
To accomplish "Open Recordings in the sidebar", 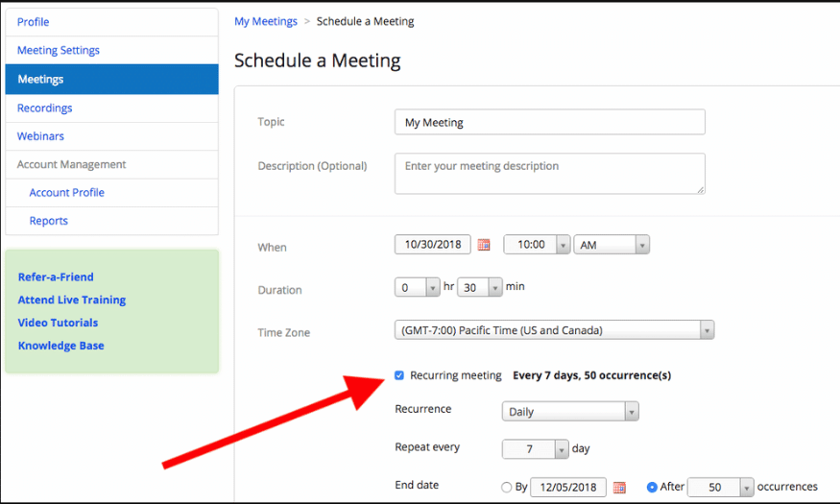I will pos(45,108).
